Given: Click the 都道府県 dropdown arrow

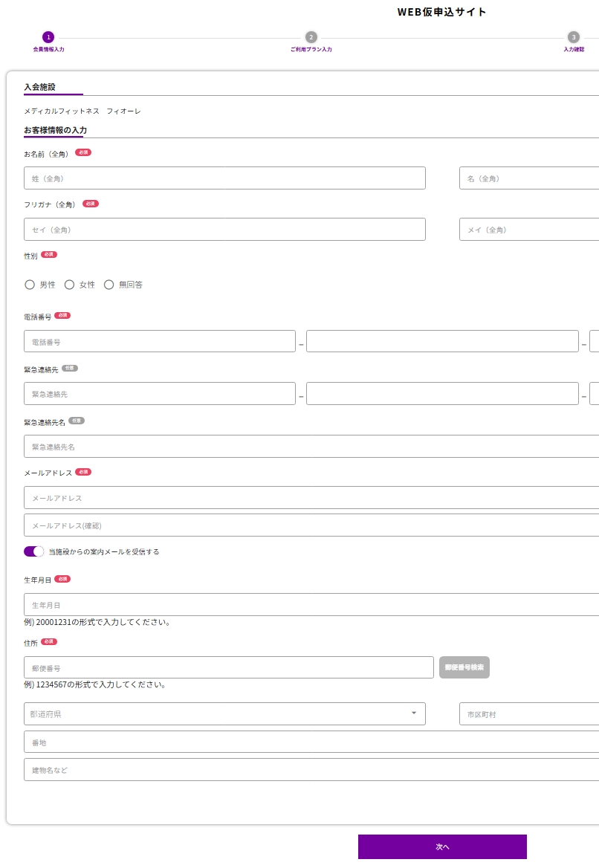Looking at the screenshot, I should tap(414, 713).
